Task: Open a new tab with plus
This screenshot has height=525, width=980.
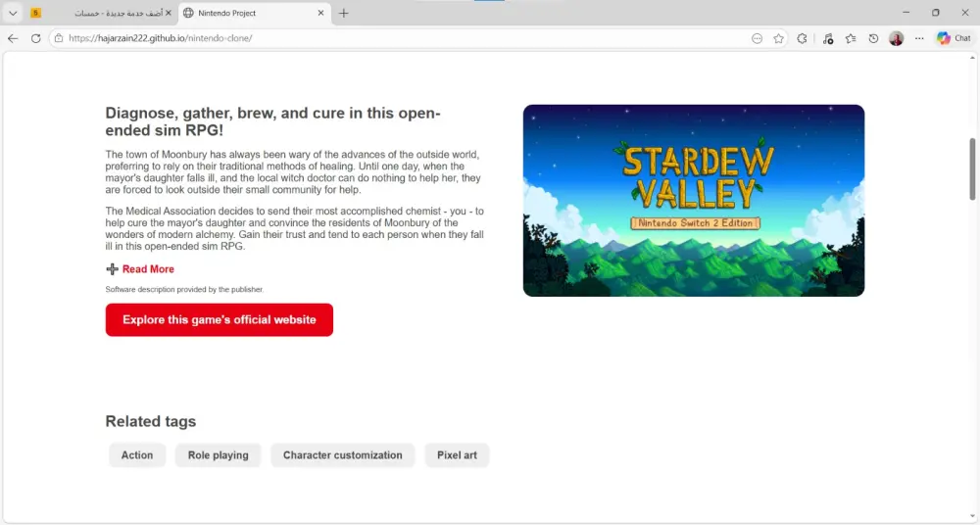Action: pyautogui.click(x=344, y=13)
